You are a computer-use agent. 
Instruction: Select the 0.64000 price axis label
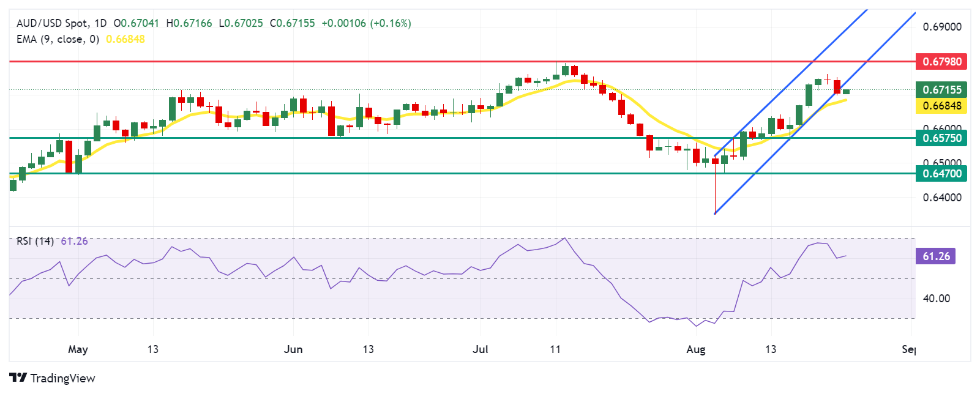[x=942, y=198]
